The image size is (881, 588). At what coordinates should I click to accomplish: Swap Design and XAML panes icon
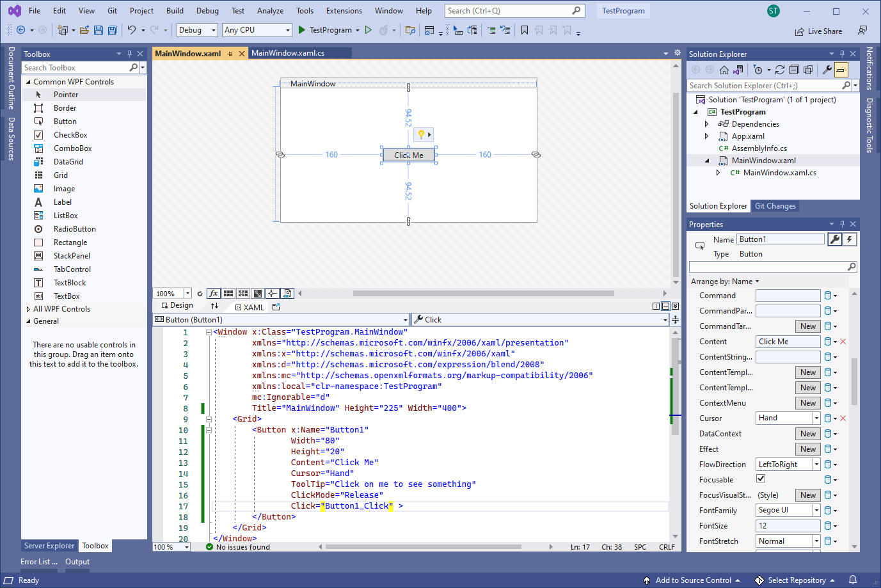214,306
